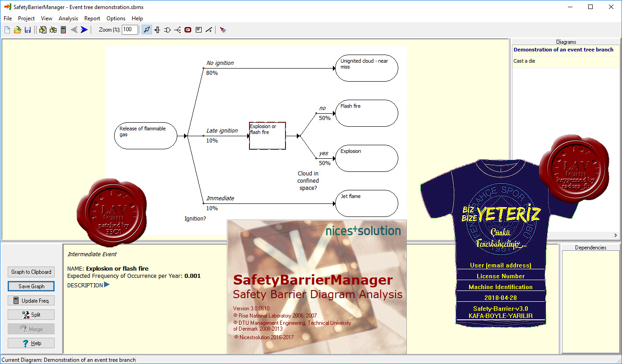622x364 pixels.
Task: Click the 80% probability value
Action: click(x=212, y=73)
